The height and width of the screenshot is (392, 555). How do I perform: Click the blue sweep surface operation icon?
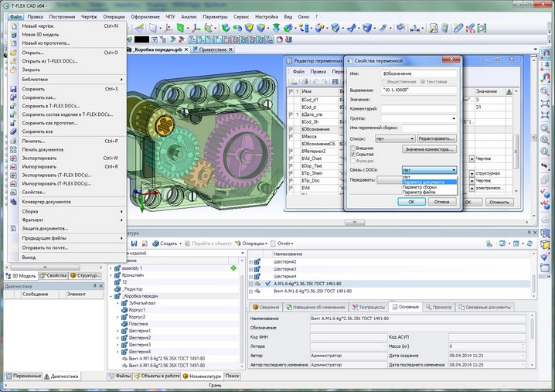(351, 28)
